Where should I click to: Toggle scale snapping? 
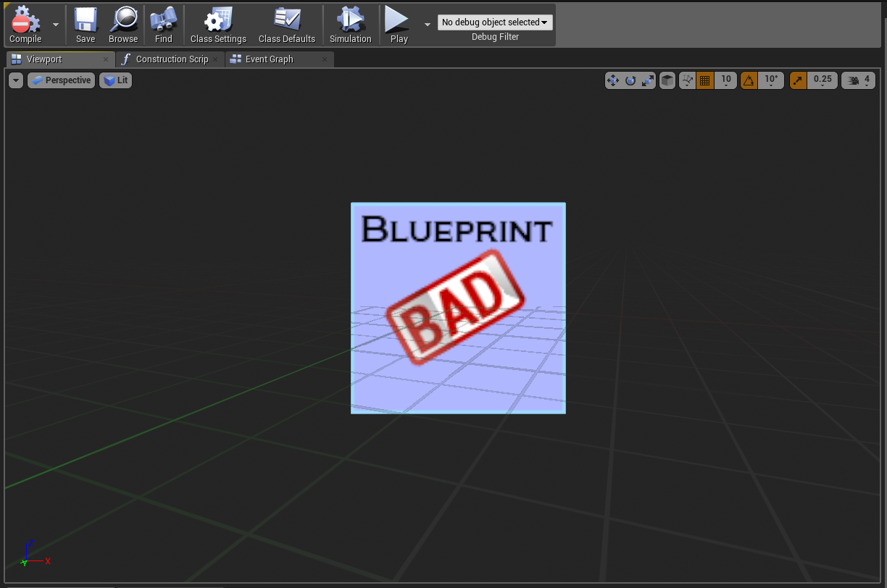(x=797, y=80)
